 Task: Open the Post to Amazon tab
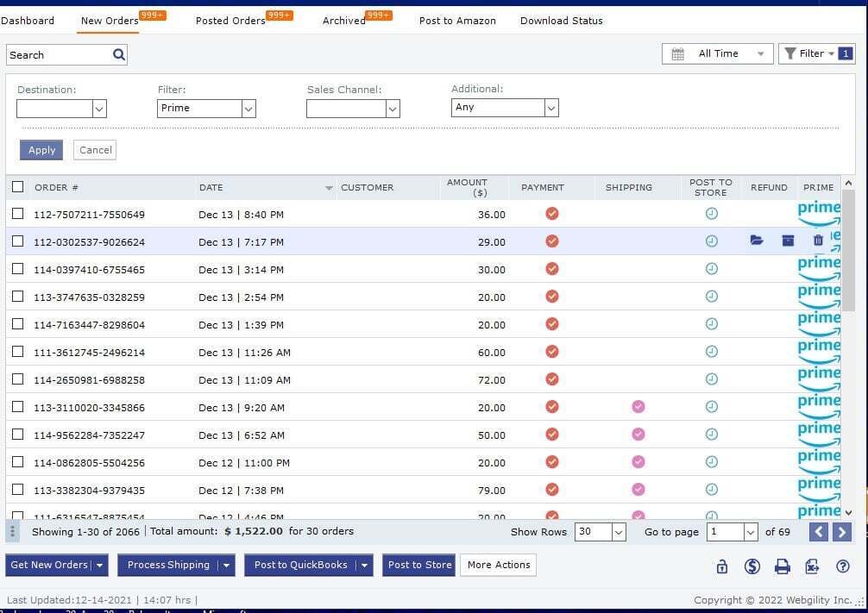457,21
